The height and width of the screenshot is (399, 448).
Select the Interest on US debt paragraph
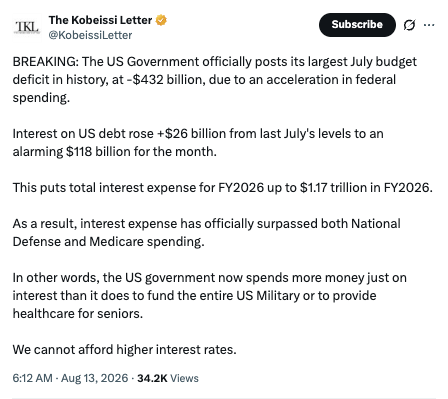click(198, 143)
